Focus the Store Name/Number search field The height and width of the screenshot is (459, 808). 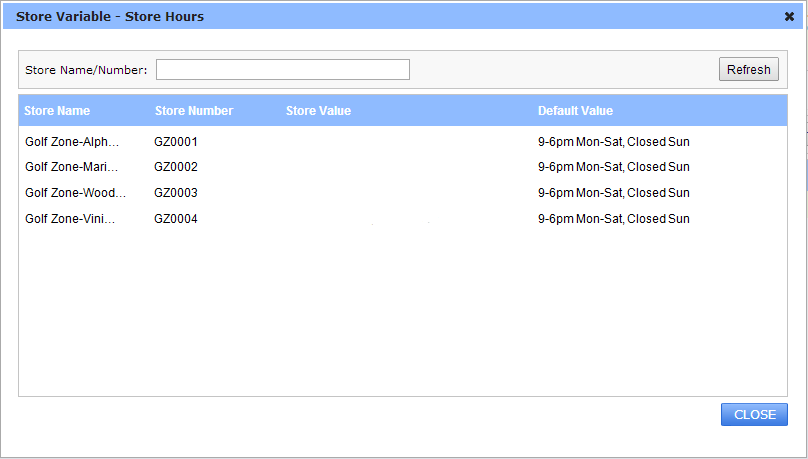point(283,70)
